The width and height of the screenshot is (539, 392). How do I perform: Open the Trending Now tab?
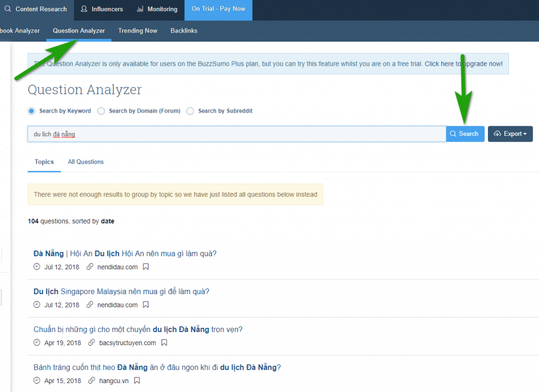[137, 31]
